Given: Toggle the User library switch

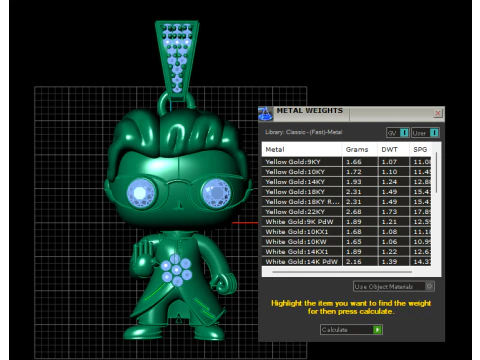Looking at the screenshot, I should tap(425, 133).
